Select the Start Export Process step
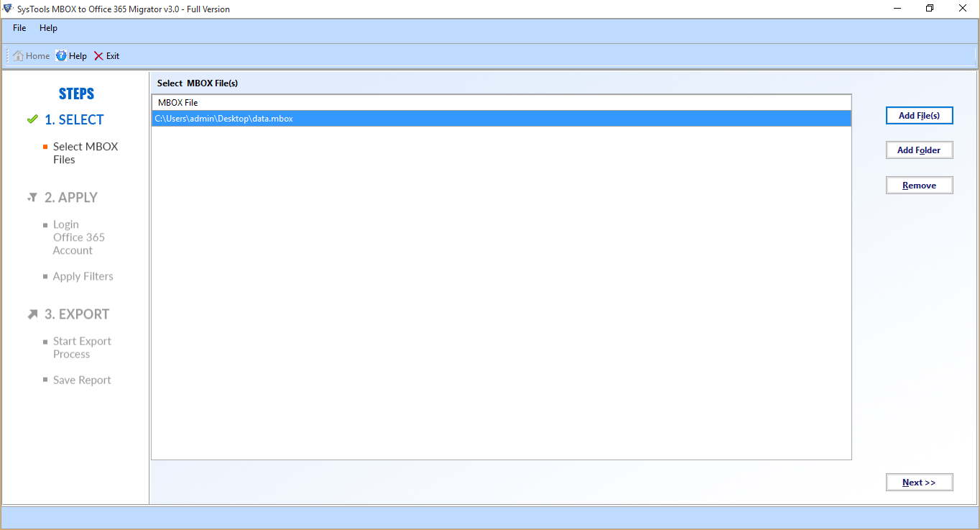 click(82, 347)
